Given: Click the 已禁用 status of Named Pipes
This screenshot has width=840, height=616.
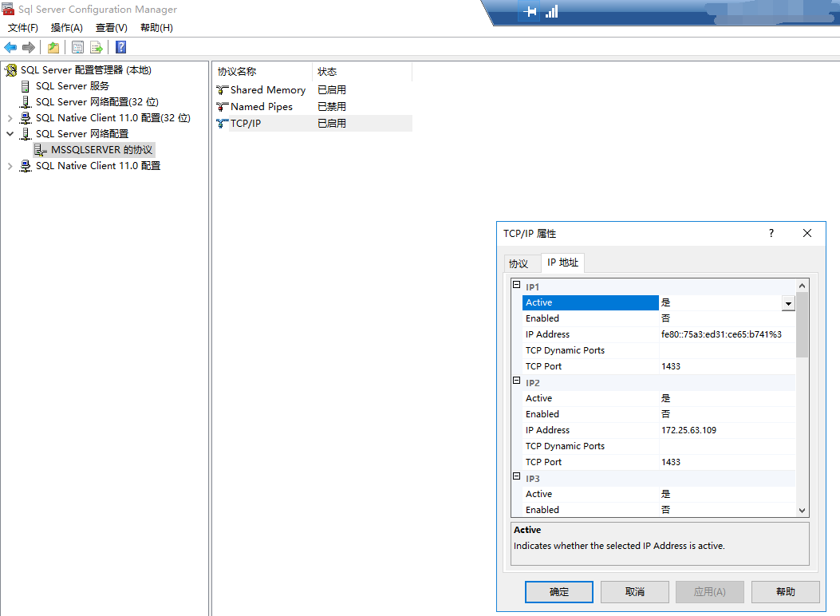Looking at the screenshot, I should pyautogui.click(x=332, y=107).
